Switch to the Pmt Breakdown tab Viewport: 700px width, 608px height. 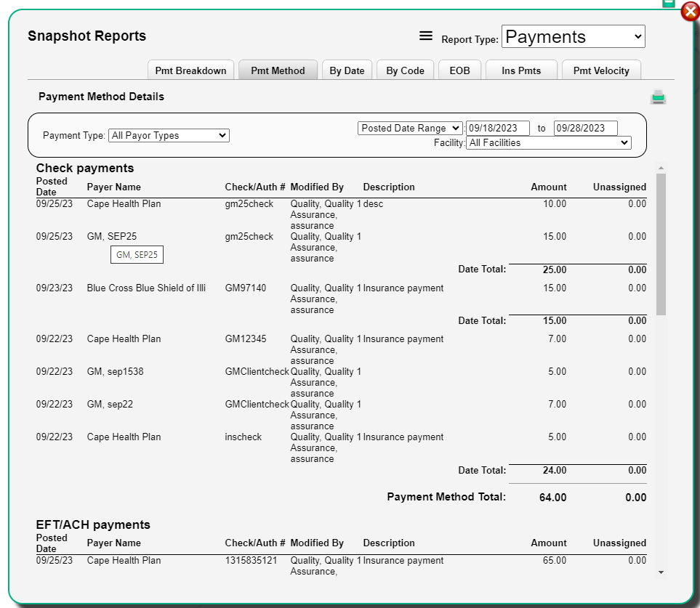[x=190, y=70]
